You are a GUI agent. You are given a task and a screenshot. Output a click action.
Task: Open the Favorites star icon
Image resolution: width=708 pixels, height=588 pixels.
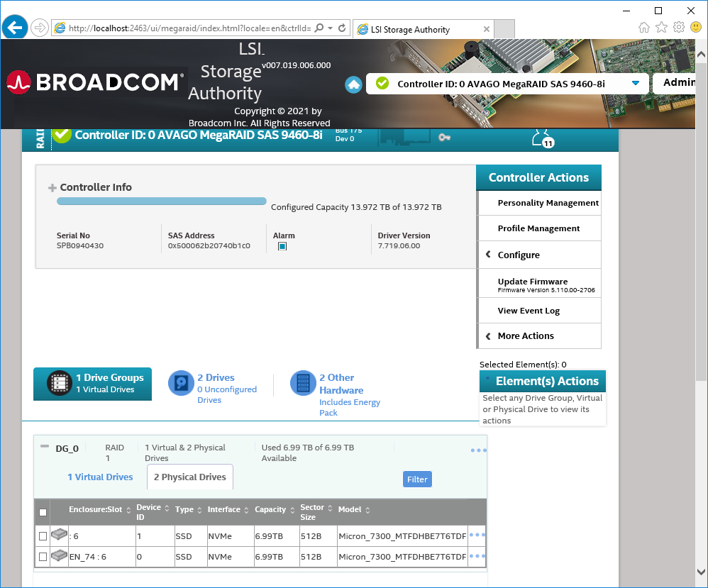pyautogui.click(x=661, y=28)
